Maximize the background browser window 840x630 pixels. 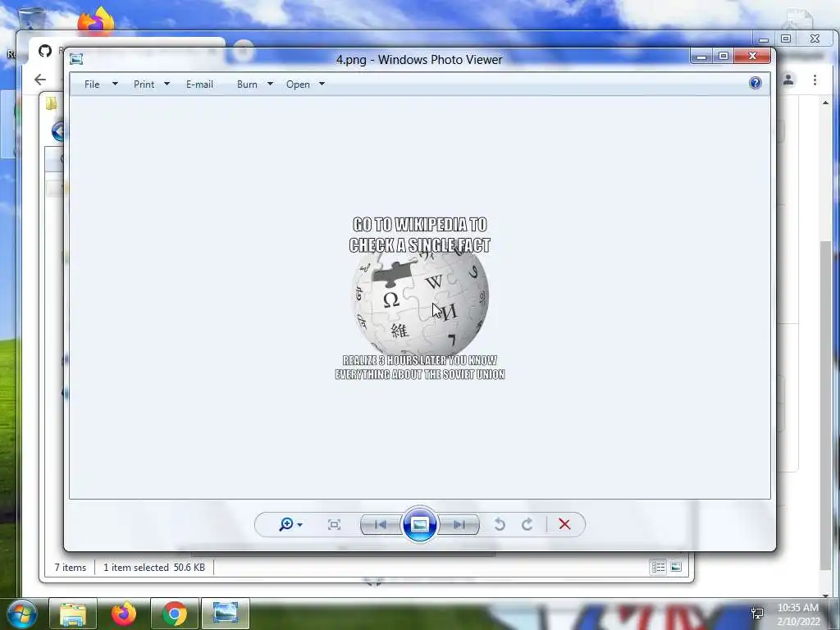point(786,39)
